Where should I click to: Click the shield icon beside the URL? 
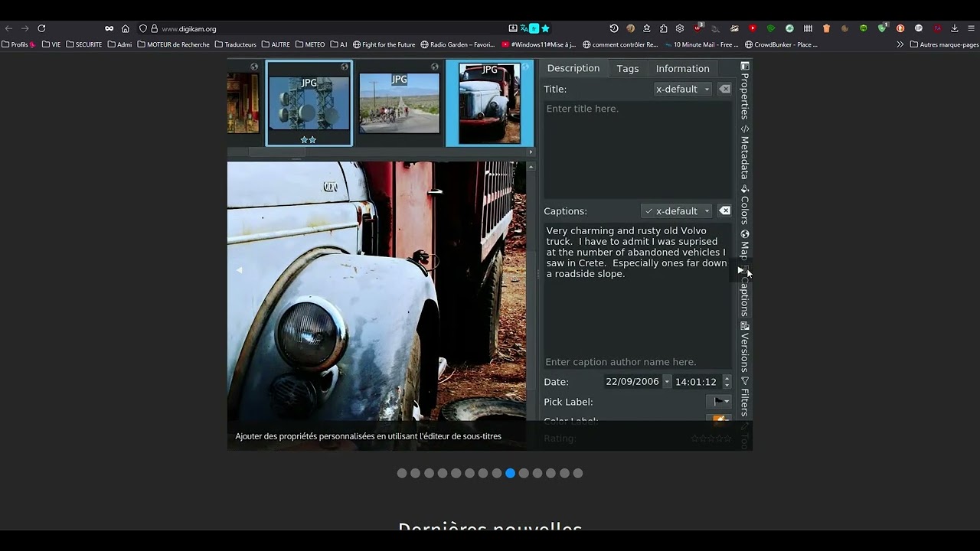point(142,28)
